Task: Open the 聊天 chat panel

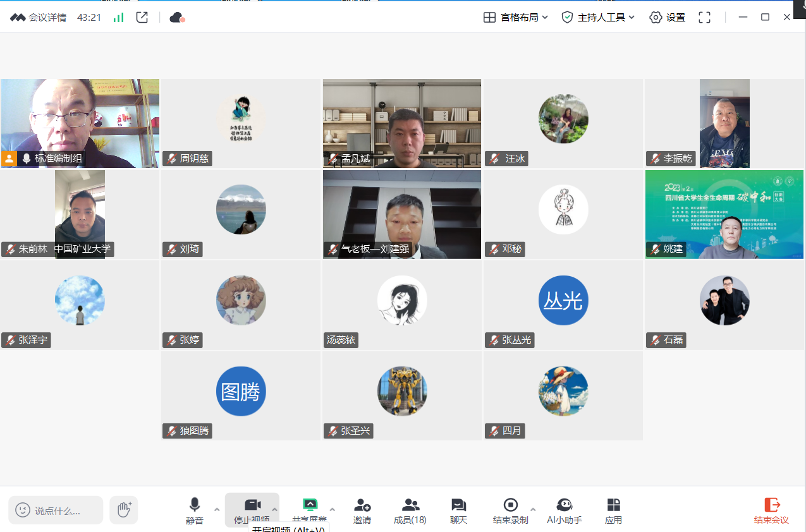Action: point(458,511)
